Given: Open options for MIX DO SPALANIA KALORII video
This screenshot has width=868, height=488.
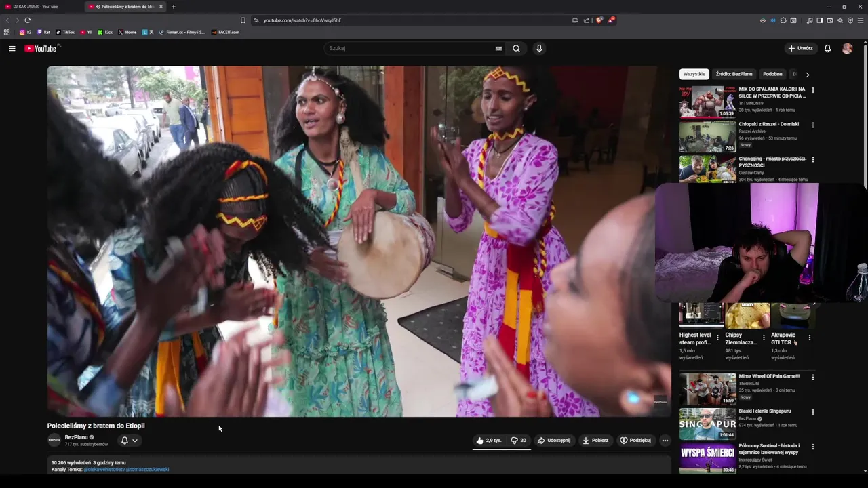Looking at the screenshot, I should (x=812, y=90).
